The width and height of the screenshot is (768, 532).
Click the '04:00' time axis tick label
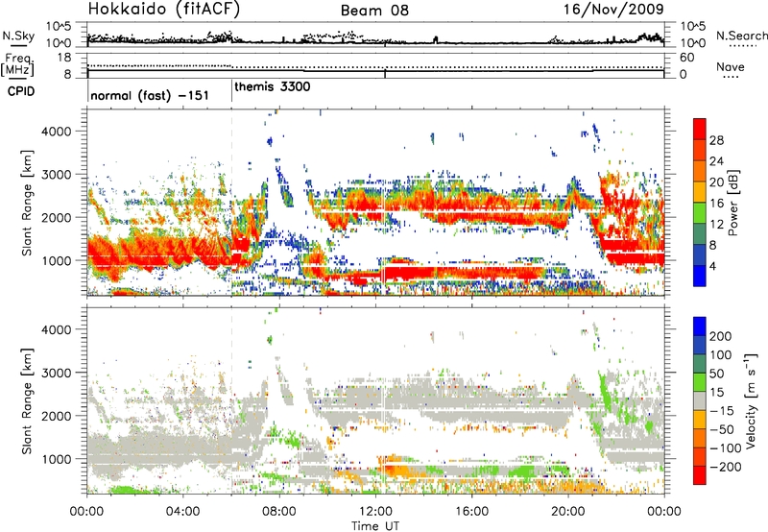(183, 511)
